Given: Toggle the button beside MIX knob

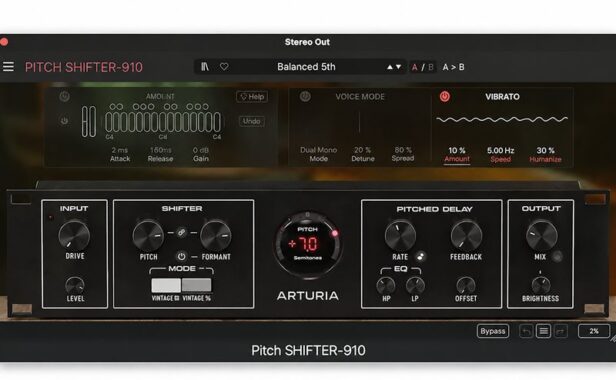Looking at the screenshot, I should click(x=557, y=257).
